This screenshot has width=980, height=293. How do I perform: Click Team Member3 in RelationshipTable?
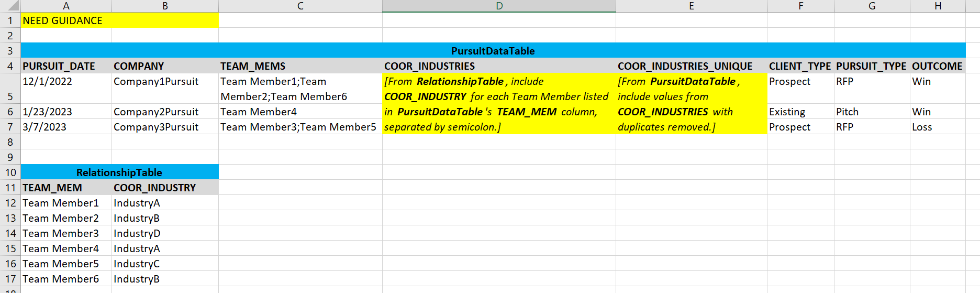66,233
